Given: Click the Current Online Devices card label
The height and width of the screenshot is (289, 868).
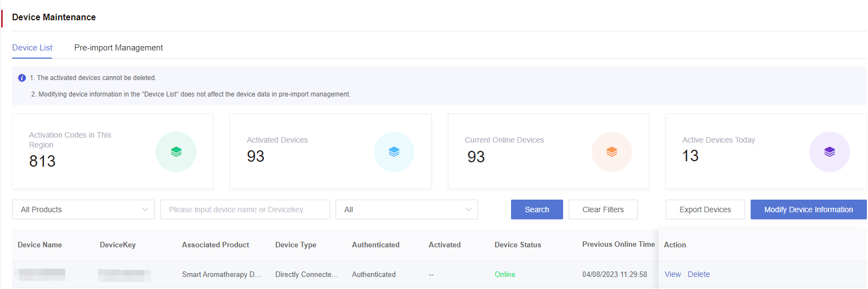Looking at the screenshot, I should (504, 140).
